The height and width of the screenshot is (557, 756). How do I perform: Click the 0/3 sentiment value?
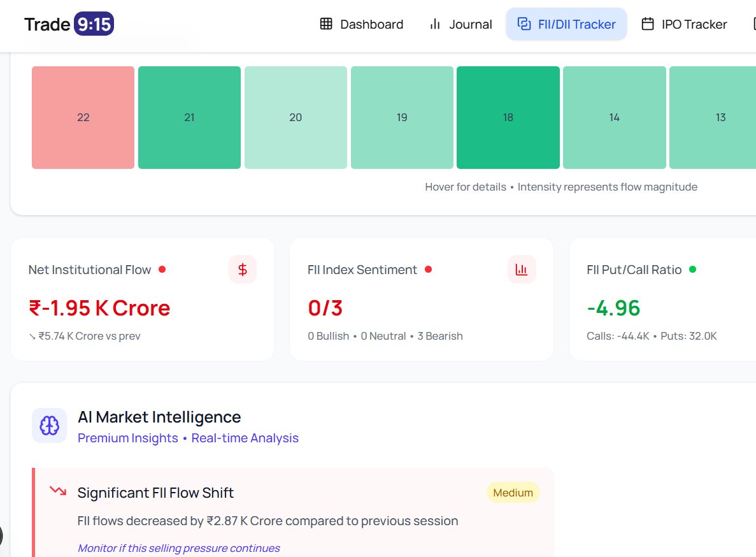click(x=325, y=308)
